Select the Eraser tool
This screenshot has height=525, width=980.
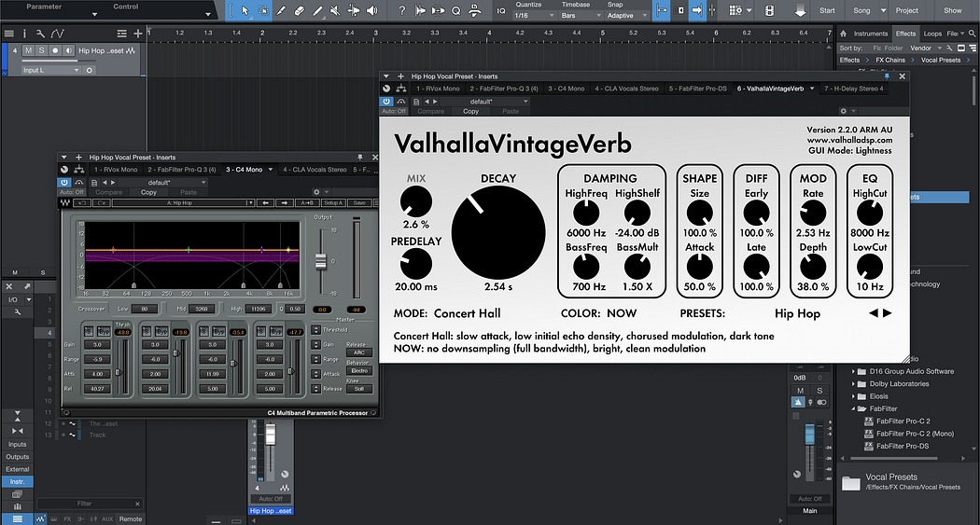click(x=299, y=10)
